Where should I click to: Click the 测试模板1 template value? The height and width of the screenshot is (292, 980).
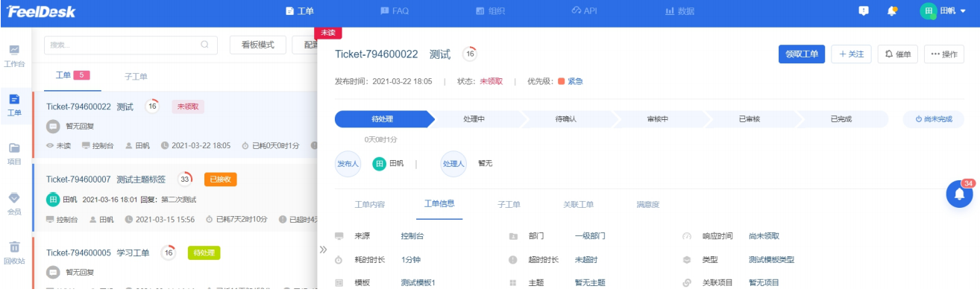point(418,283)
